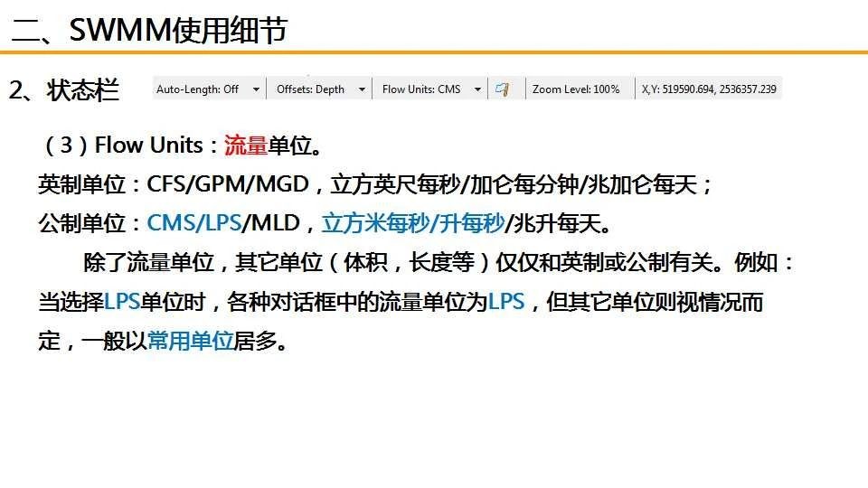The height and width of the screenshot is (488, 868).
Task: Click the blue 立方米每秒/升每秒 text
Action: point(412,222)
